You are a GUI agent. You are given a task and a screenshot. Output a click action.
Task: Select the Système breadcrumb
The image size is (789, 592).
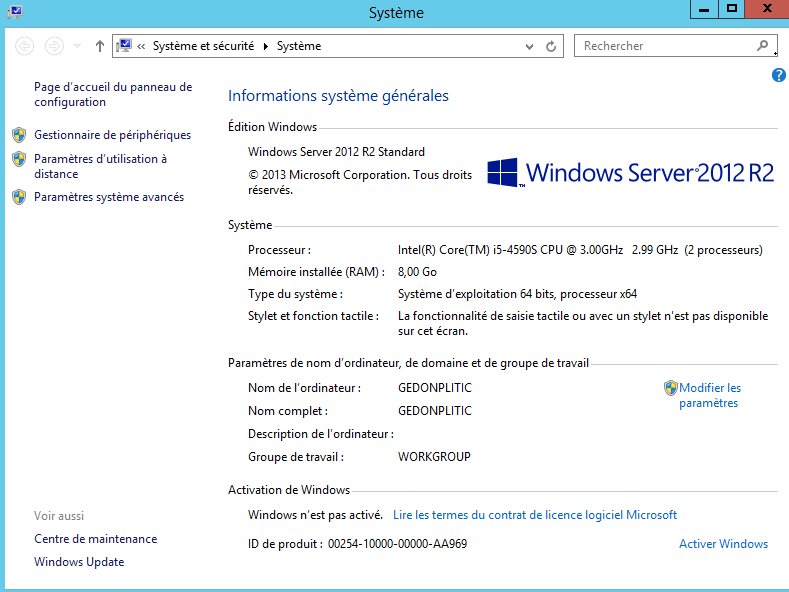coord(299,46)
